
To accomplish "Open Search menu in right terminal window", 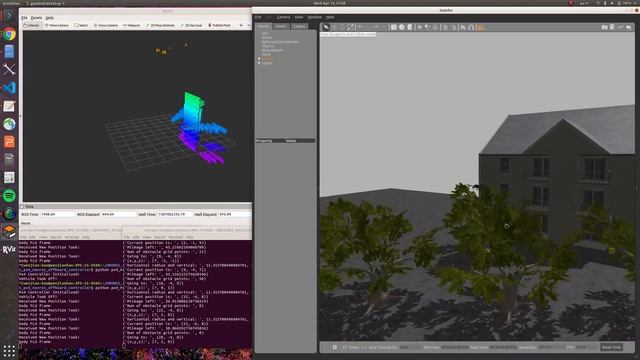I will pyautogui.click(x=160, y=237).
